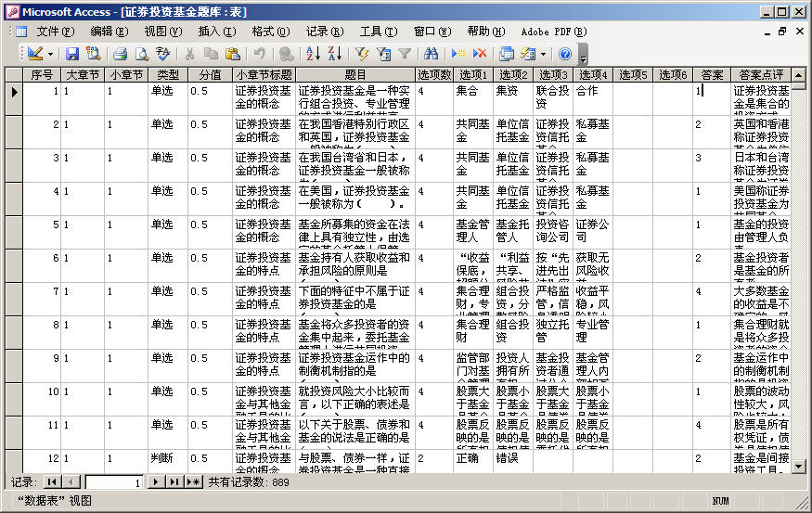Click the Design View icon
Viewport: 812px width, 513px height.
click(x=35, y=53)
